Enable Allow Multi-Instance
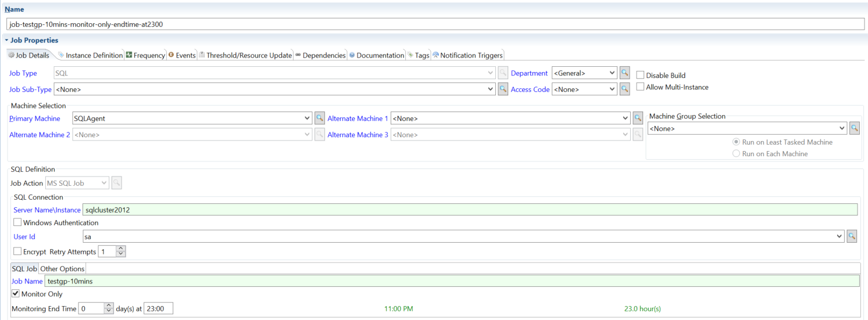This screenshot has height=320, width=868. (x=640, y=87)
